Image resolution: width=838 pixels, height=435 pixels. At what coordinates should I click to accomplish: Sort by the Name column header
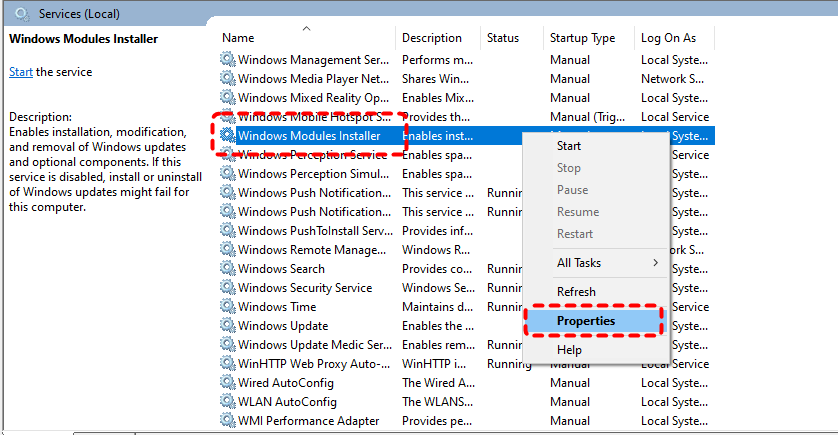coord(239,38)
